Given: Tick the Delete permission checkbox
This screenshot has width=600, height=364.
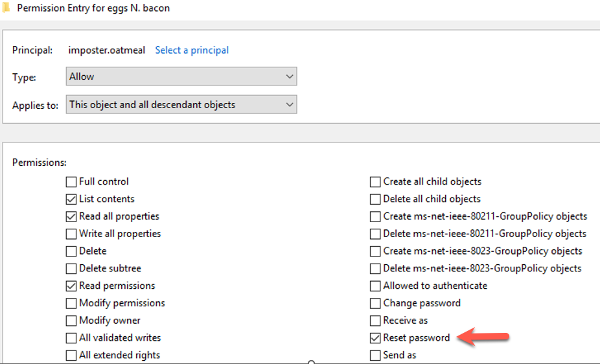Looking at the screenshot, I should (71, 251).
